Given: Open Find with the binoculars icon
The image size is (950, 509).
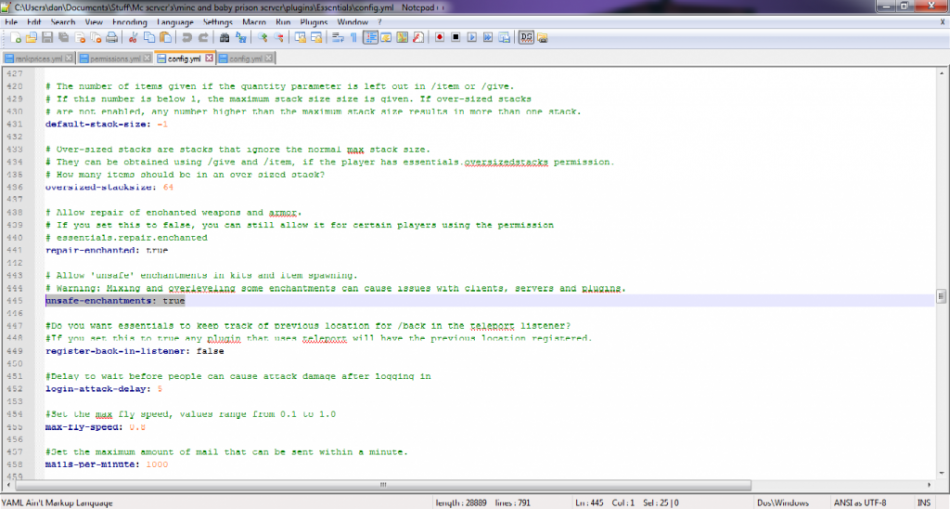Looking at the screenshot, I should click(224, 38).
